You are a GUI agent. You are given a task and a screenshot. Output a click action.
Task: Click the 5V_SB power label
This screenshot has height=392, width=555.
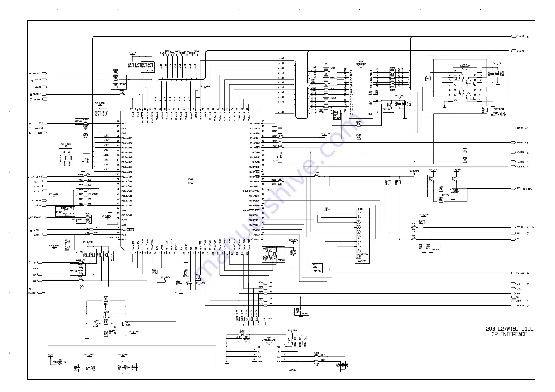point(50,354)
